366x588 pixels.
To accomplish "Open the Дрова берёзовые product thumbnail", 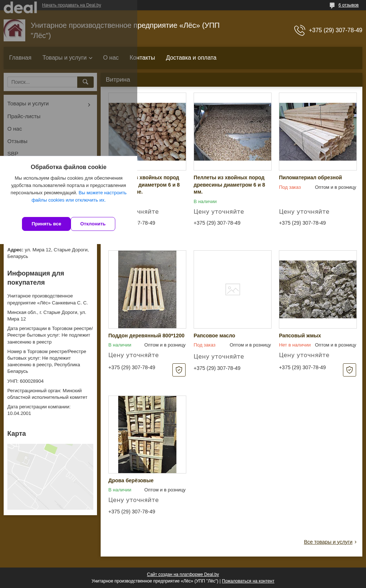I will click(147, 434).
